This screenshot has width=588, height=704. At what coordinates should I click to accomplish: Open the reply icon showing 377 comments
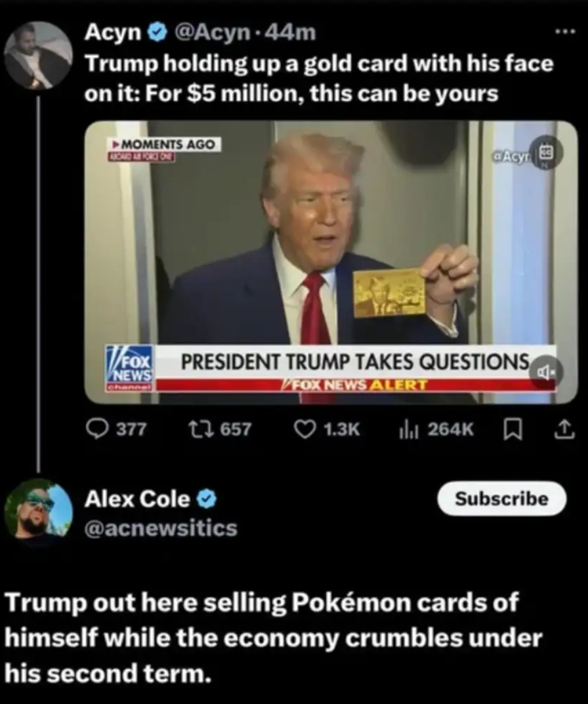(x=96, y=429)
